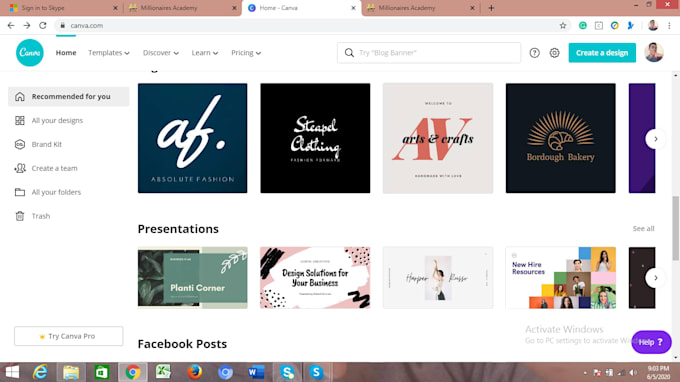Open Design Solutions for Your Business template
The image size is (680, 382).
[315, 278]
